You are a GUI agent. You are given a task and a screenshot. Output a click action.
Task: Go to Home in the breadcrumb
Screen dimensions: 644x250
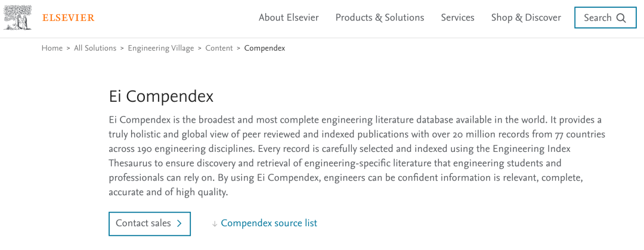[52, 48]
